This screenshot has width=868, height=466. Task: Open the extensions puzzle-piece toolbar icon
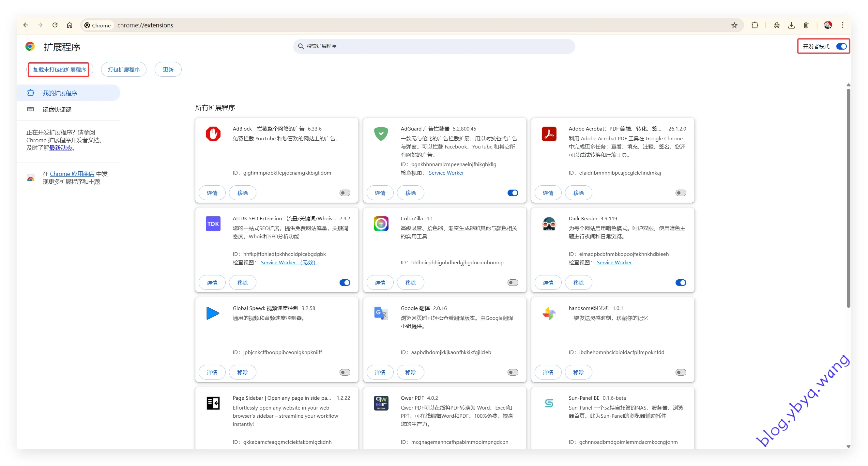(x=755, y=25)
